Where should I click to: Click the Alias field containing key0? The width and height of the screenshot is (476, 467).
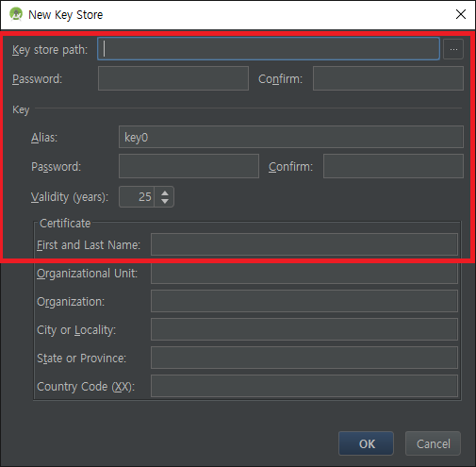pyautogui.click(x=291, y=137)
